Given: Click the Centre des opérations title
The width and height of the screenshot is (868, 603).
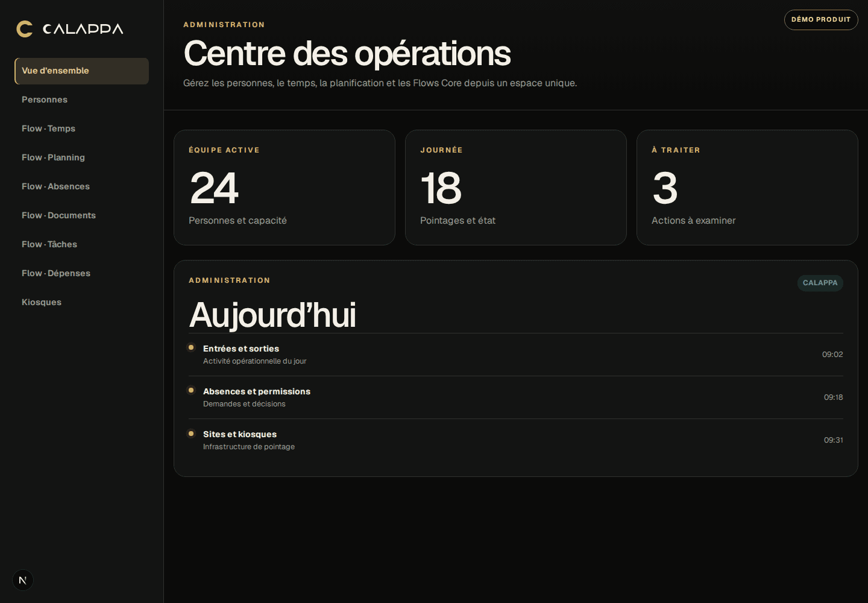Looking at the screenshot, I should click(x=347, y=54).
